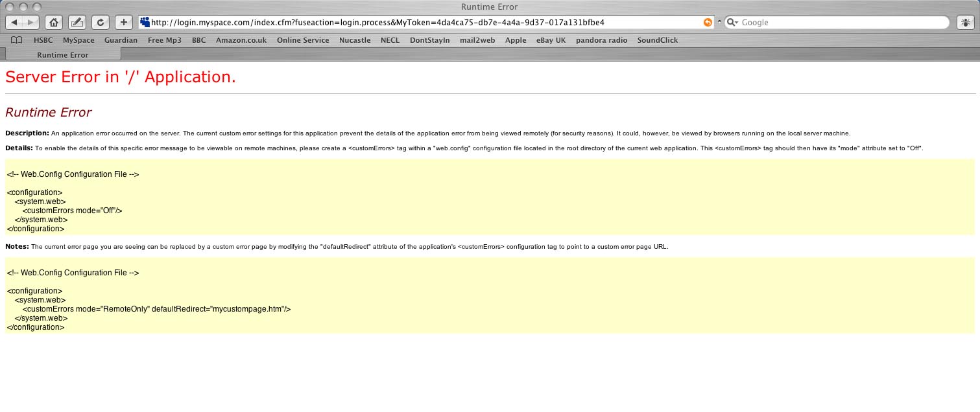Image resolution: width=980 pixels, height=412 pixels.
Task: Click the AutoFill pencil button
Action: [77, 22]
